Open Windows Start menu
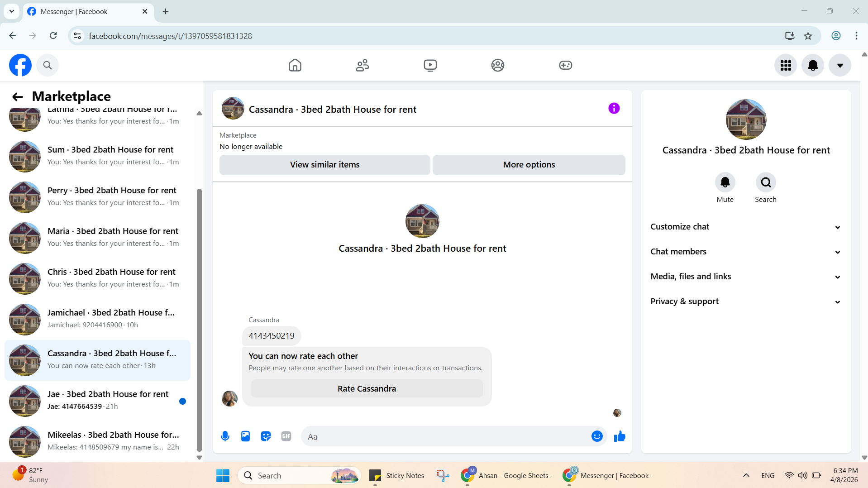 [x=223, y=476]
